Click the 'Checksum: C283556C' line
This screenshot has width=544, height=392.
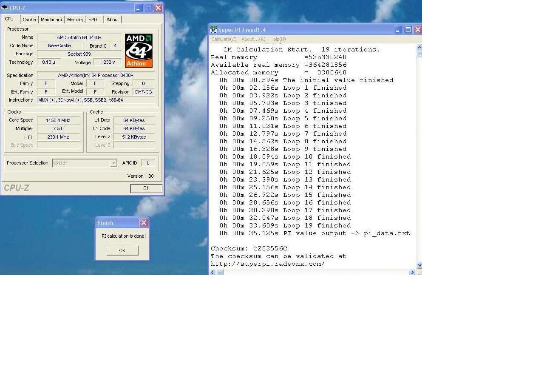[x=249, y=248]
